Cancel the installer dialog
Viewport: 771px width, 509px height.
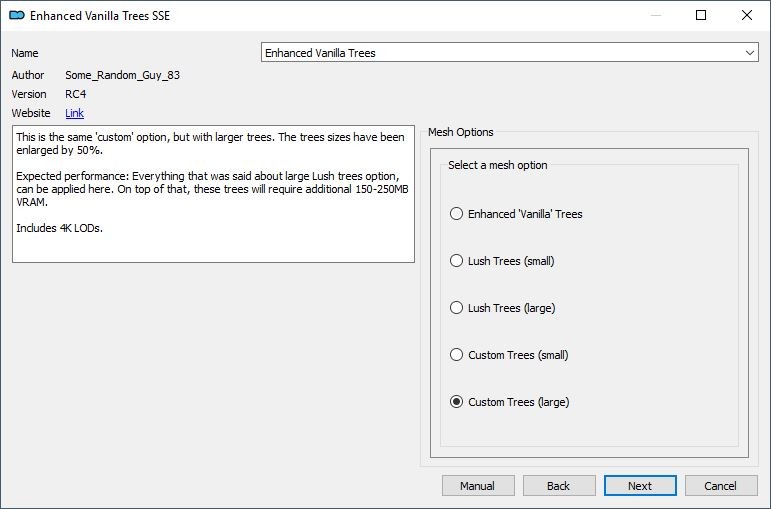pos(721,486)
